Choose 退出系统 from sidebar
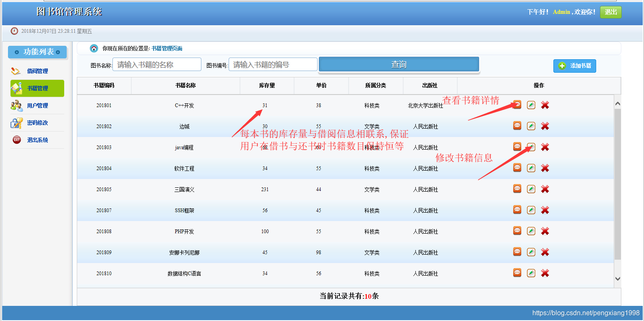Image resolution: width=644 pixels, height=321 pixels. point(37,140)
